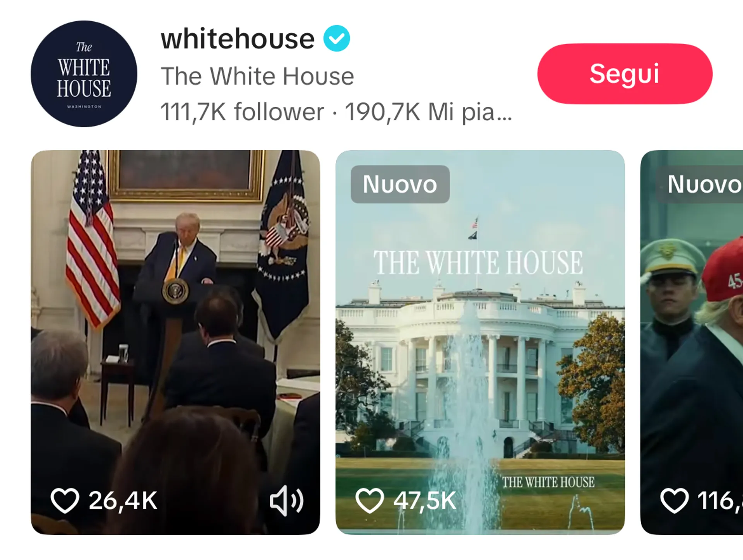Screen dimensions: 743x560
Task: Click the blue verified badge icon
Action: tap(337, 38)
